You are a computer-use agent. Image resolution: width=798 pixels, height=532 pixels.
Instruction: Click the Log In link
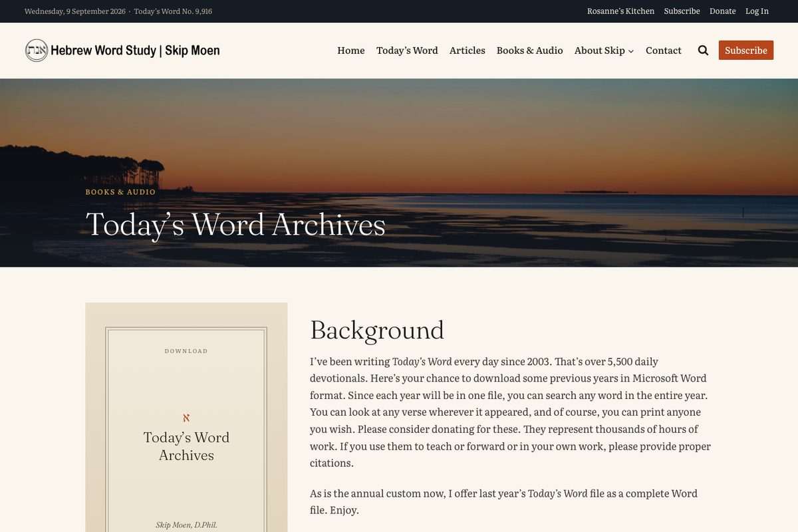757,11
